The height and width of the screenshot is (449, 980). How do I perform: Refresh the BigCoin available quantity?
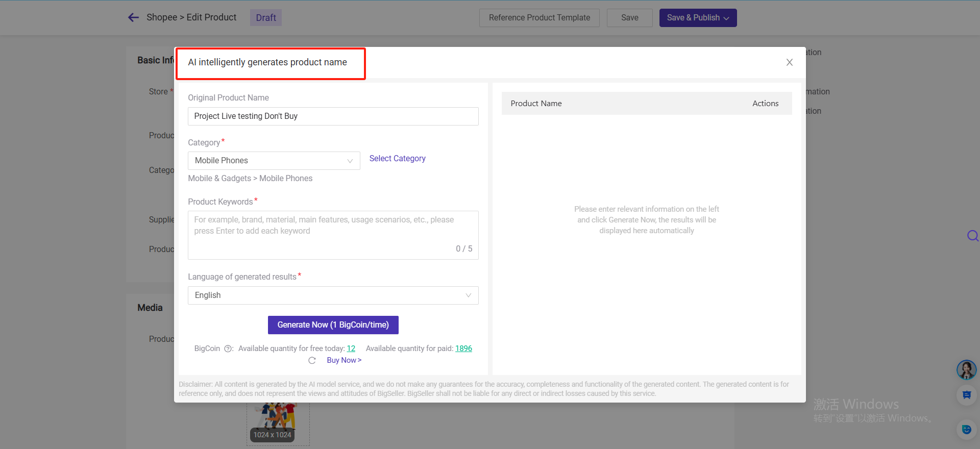312,361
